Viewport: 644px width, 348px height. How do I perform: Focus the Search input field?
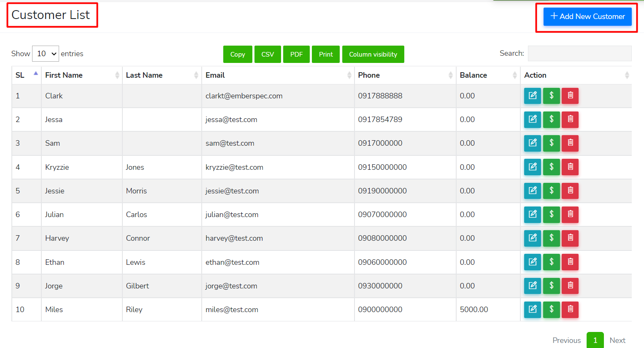pyautogui.click(x=579, y=54)
